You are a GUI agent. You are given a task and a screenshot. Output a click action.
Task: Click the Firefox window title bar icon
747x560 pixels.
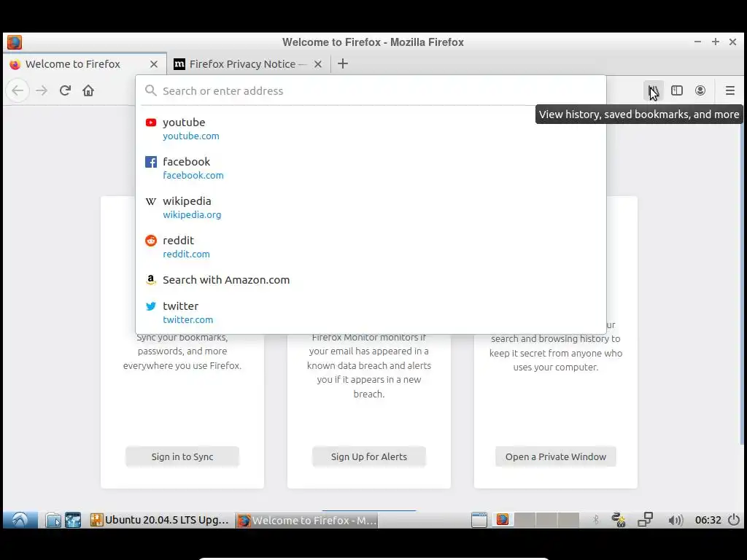click(15, 42)
